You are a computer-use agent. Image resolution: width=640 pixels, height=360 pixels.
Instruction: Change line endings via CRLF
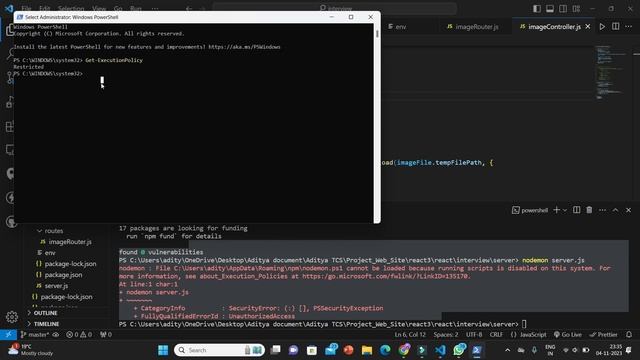(496, 334)
